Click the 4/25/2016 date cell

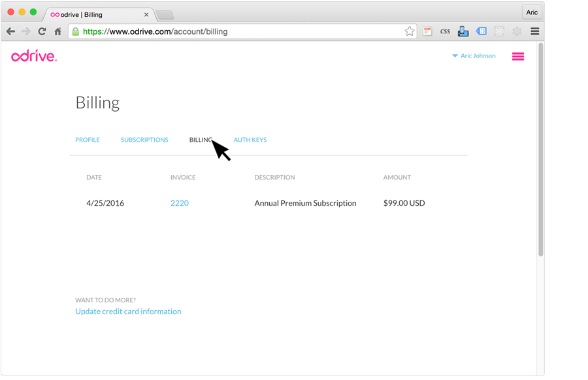click(x=105, y=203)
